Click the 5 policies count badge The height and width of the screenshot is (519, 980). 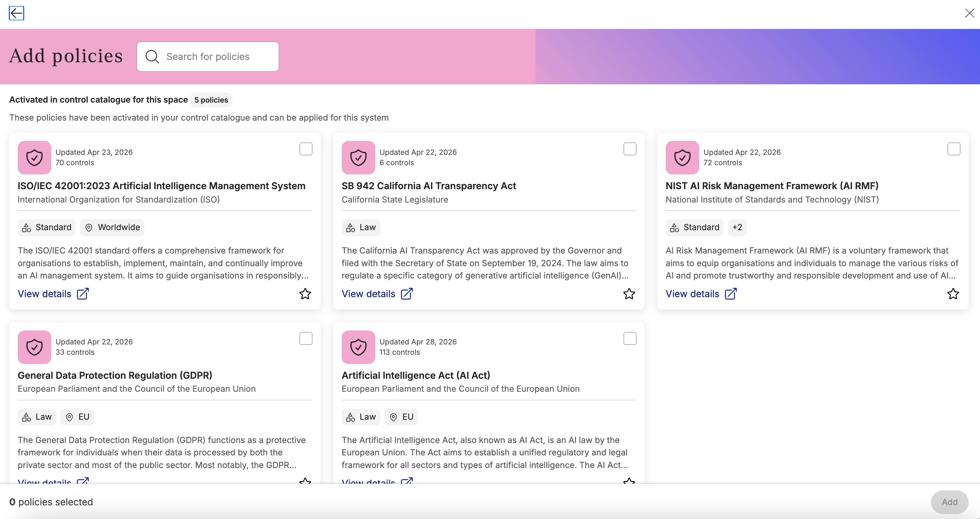click(x=211, y=100)
